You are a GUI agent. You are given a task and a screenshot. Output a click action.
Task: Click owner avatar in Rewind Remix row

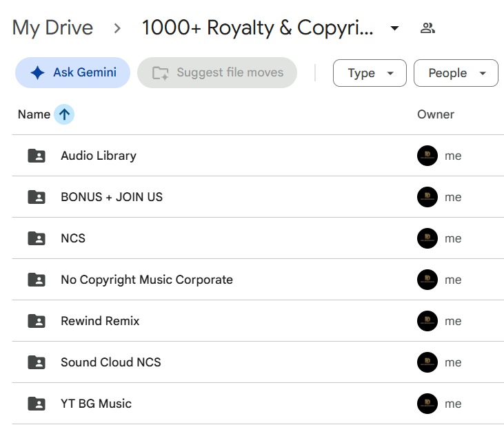tap(427, 321)
